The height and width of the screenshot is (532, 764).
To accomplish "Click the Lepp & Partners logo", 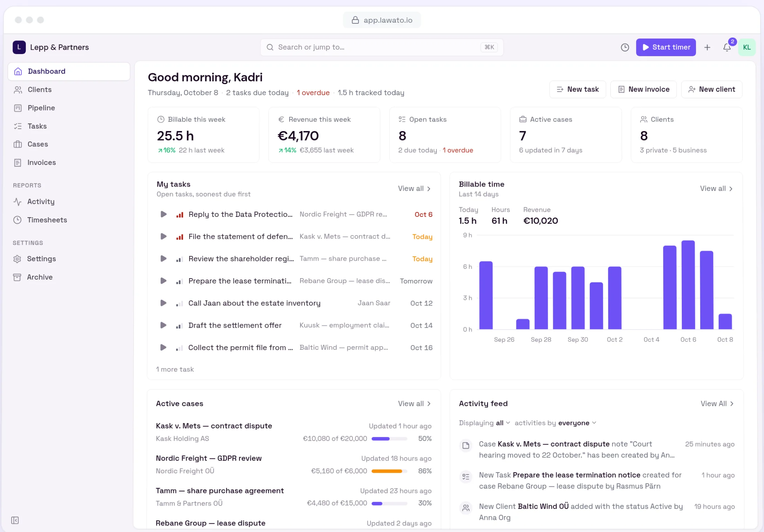I will coord(19,47).
